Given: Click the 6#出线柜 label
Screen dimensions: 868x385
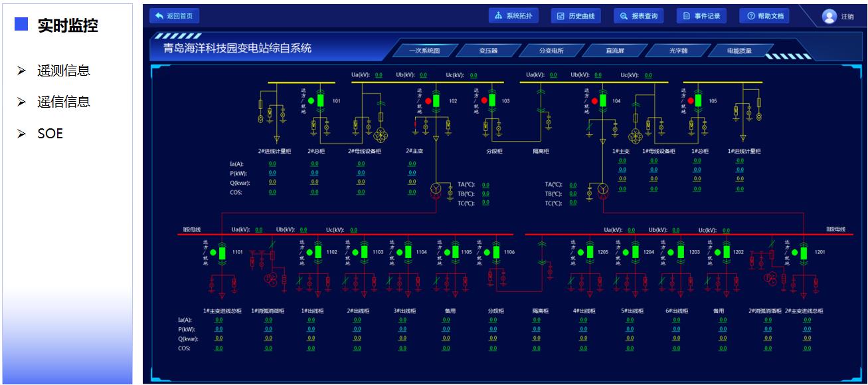Looking at the screenshot, I should click(x=676, y=311).
